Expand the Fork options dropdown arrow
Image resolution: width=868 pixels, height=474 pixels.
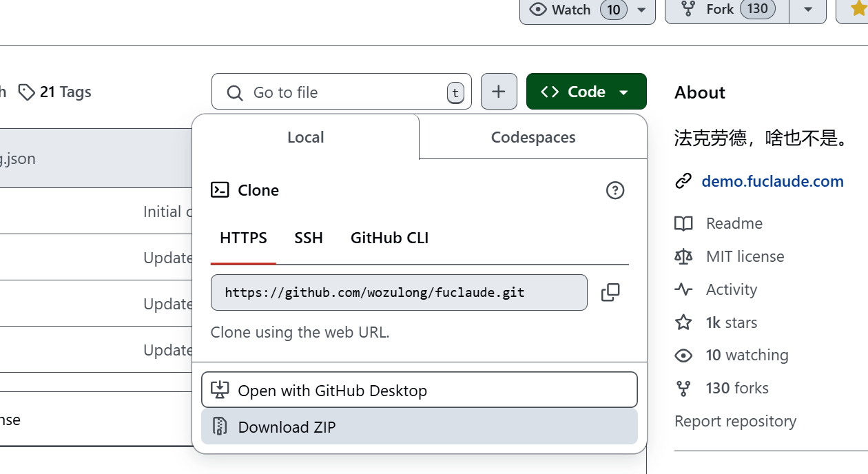click(808, 10)
